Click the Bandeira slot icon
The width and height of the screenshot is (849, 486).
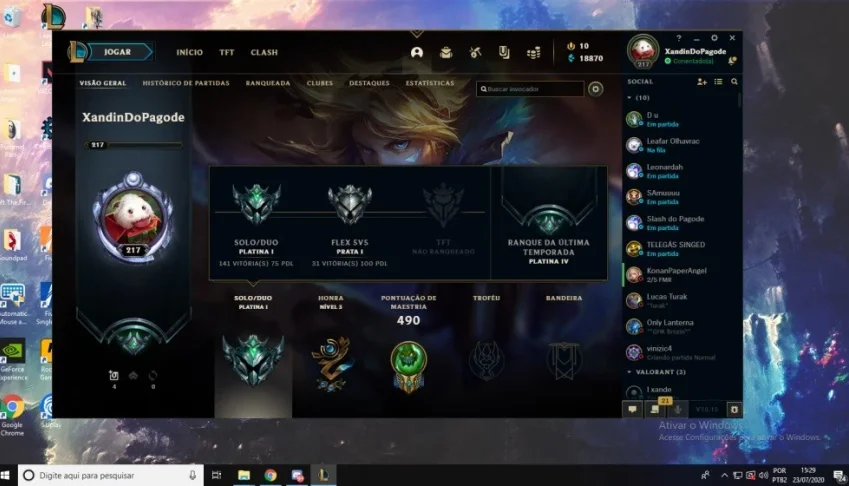click(x=564, y=360)
